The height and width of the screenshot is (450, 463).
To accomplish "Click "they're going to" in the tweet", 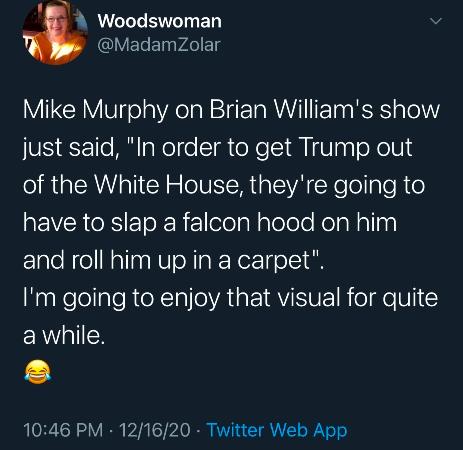I will [x=337, y=186].
